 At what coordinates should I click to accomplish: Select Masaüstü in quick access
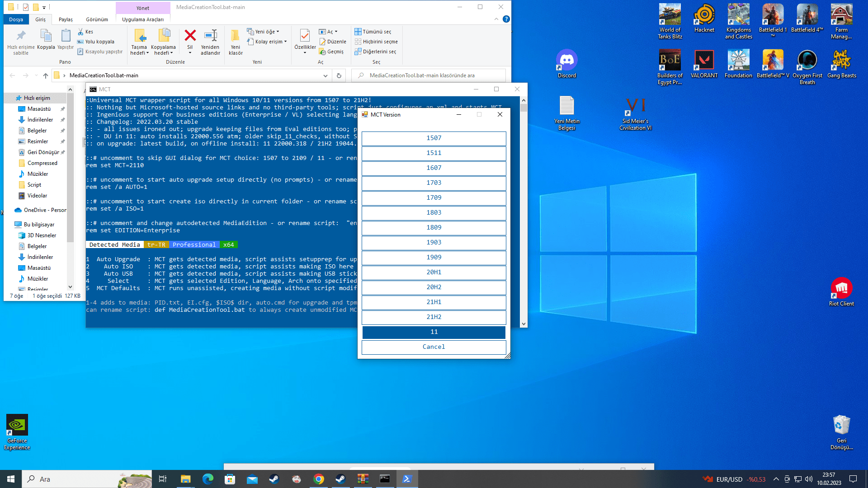39,109
